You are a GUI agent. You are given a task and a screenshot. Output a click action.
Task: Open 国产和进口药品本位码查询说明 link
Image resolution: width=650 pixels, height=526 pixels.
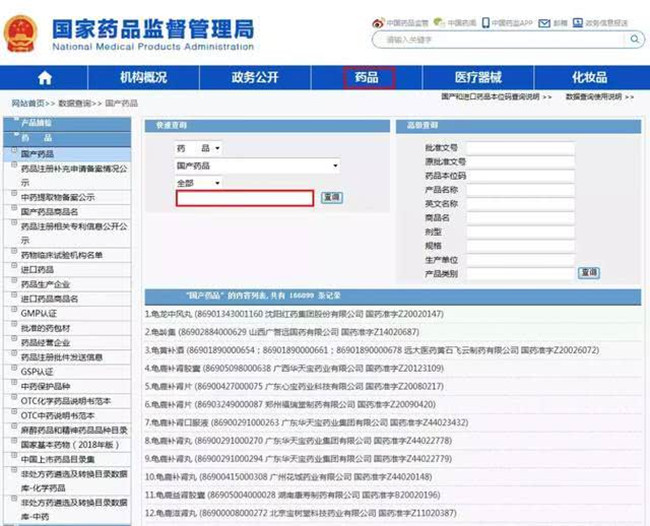click(x=497, y=97)
